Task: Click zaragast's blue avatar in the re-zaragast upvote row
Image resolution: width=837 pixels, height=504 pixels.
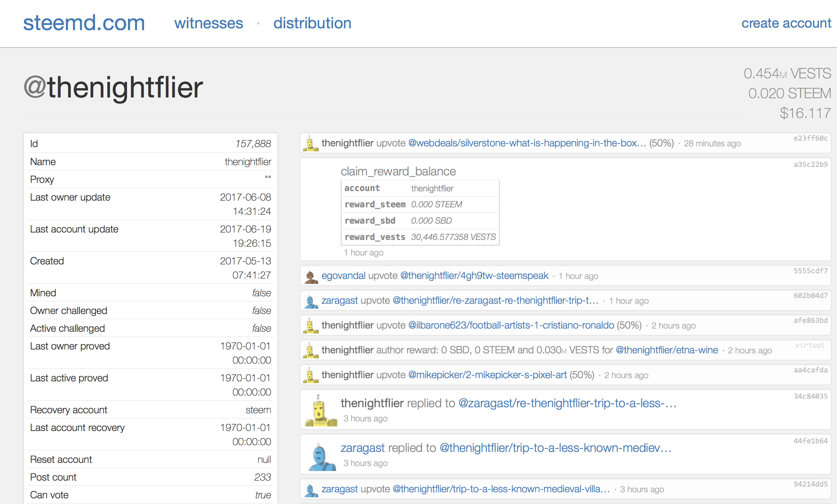Action: click(x=311, y=301)
